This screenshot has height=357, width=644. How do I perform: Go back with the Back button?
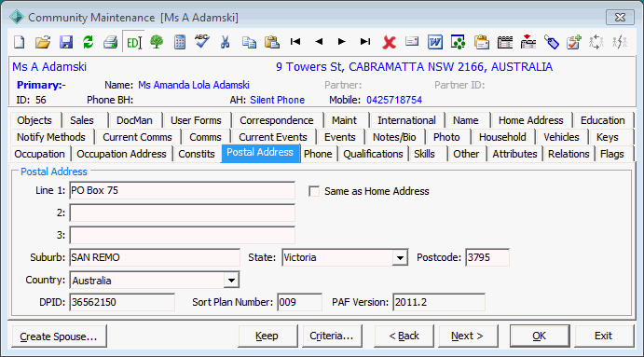click(x=404, y=336)
